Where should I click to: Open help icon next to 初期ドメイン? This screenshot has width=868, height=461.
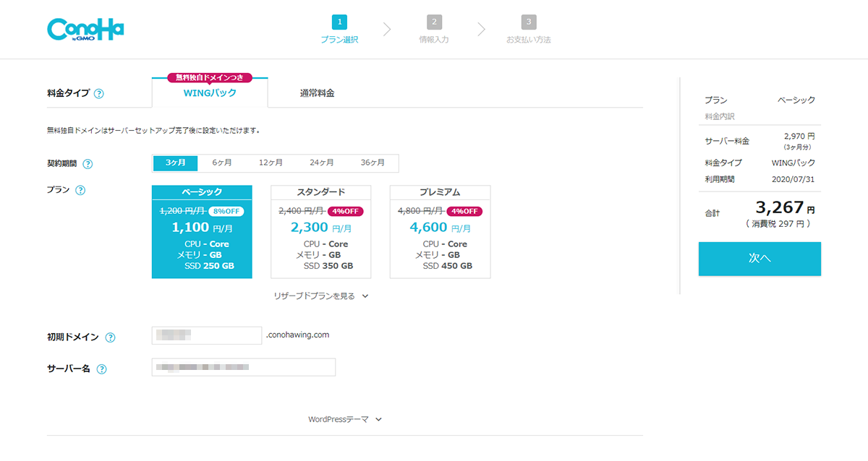point(110,337)
